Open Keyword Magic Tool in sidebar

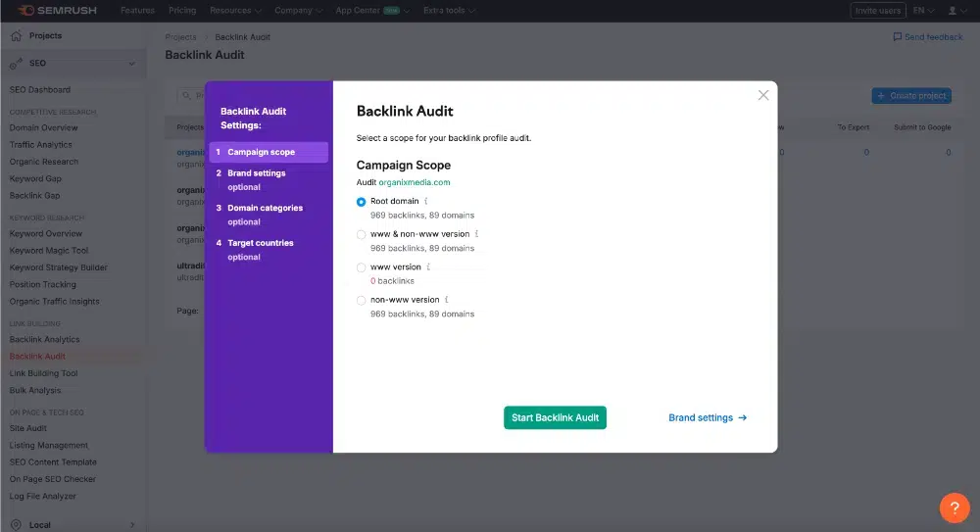pyautogui.click(x=49, y=250)
